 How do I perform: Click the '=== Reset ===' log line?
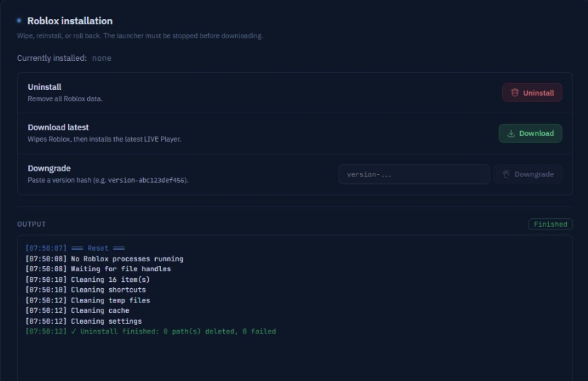(75, 249)
